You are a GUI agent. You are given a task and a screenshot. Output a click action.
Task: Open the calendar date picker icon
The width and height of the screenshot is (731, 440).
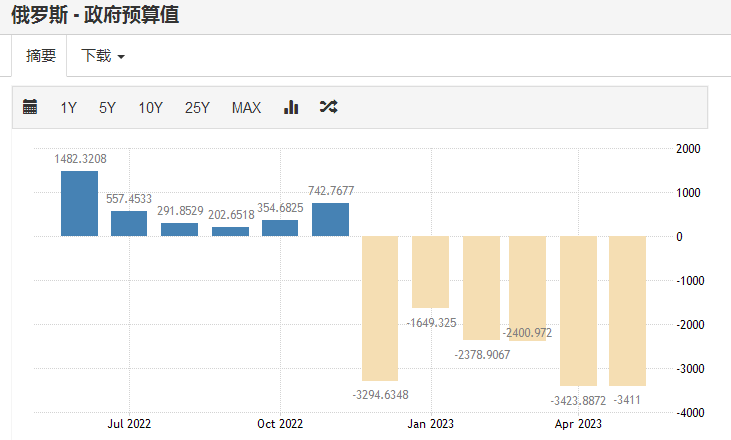pyautogui.click(x=30, y=107)
